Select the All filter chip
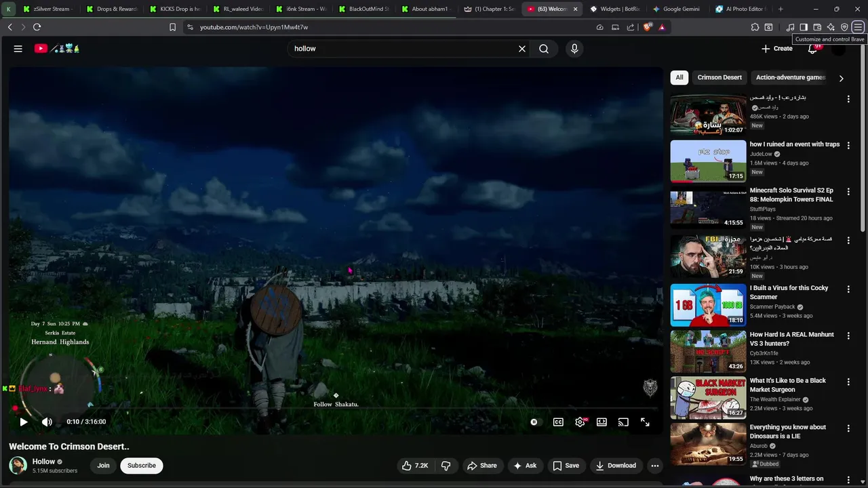Image resolution: width=868 pixels, height=488 pixels. 679,77
